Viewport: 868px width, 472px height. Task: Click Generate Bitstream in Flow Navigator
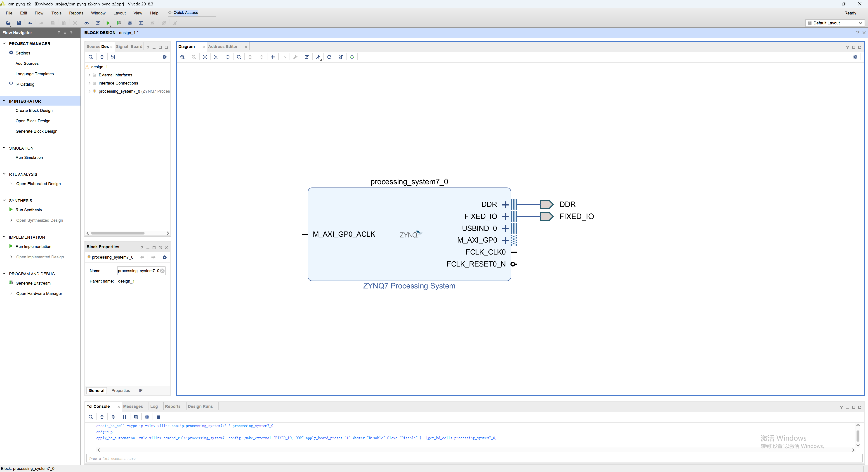point(33,283)
